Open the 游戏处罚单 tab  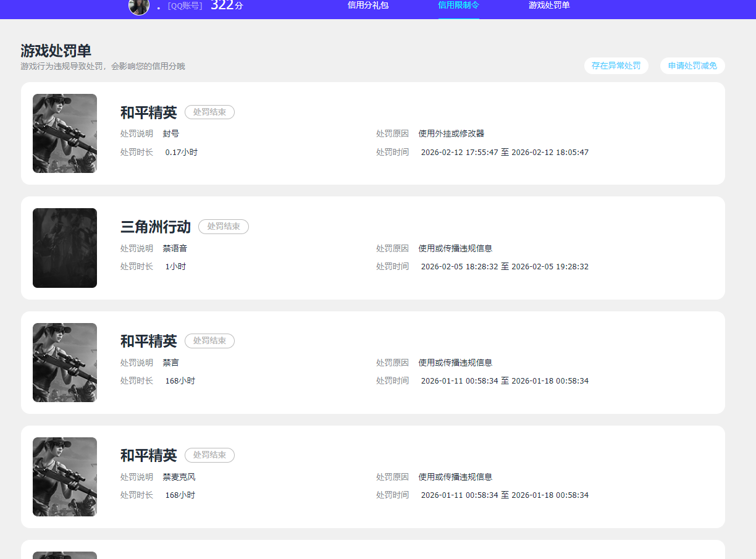549,5
